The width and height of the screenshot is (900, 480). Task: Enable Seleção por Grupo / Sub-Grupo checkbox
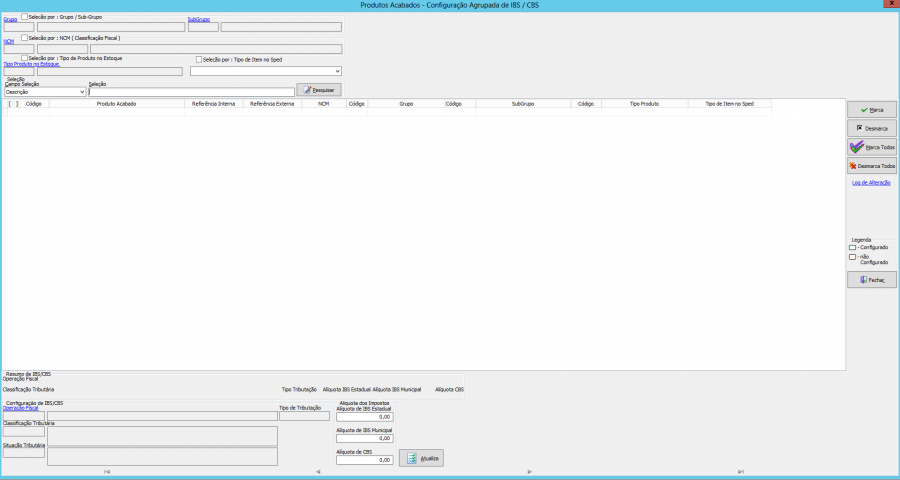click(x=25, y=17)
